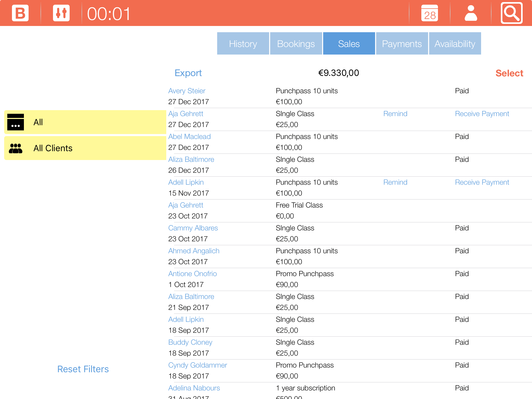532x399 pixels.
Task: Open the magnifier search icon
Action: pyautogui.click(x=511, y=13)
